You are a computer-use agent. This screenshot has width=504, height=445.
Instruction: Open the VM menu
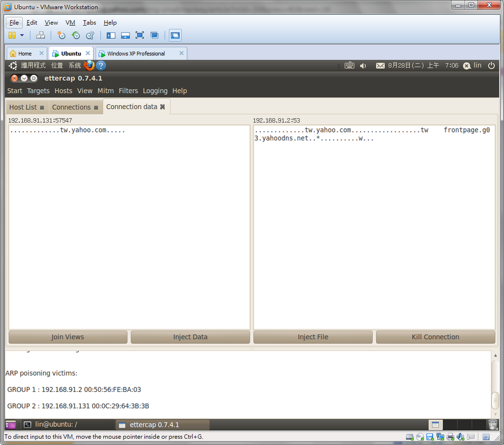(70, 23)
